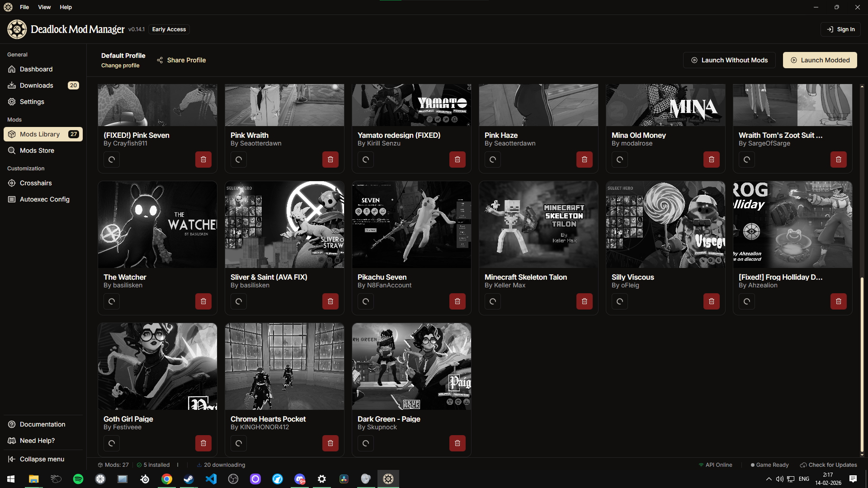868x488 pixels.
Task: Open Chrome Hearts Pocket mod thumbnail
Action: [284, 366]
